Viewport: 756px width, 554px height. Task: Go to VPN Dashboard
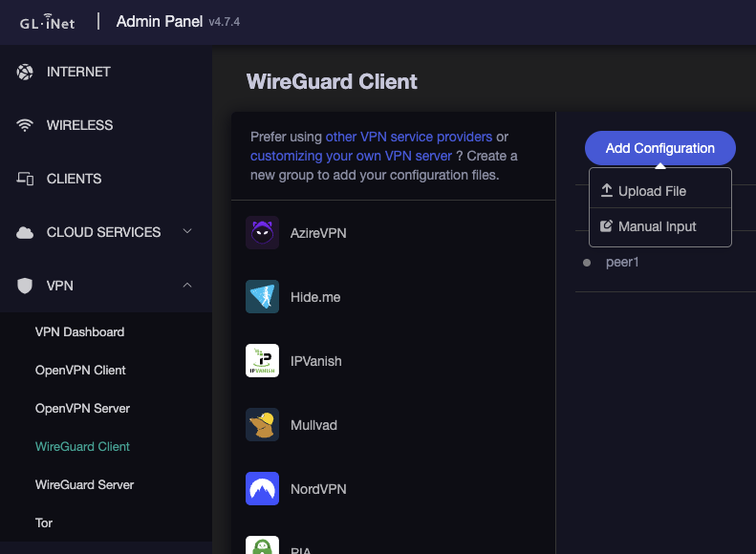tap(79, 331)
